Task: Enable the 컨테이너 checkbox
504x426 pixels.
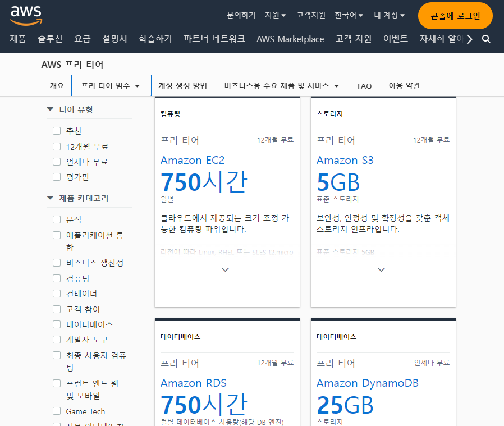Action: [x=57, y=294]
